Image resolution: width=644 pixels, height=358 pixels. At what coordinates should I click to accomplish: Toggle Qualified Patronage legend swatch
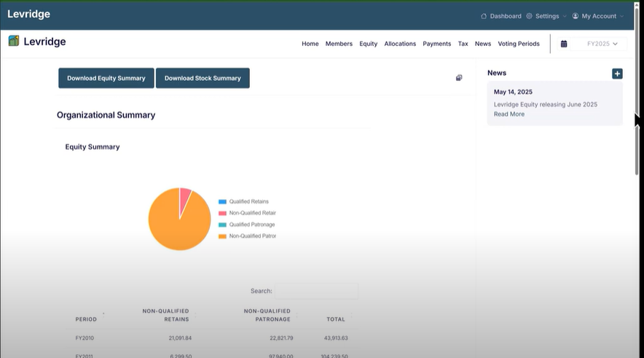(222, 225)
